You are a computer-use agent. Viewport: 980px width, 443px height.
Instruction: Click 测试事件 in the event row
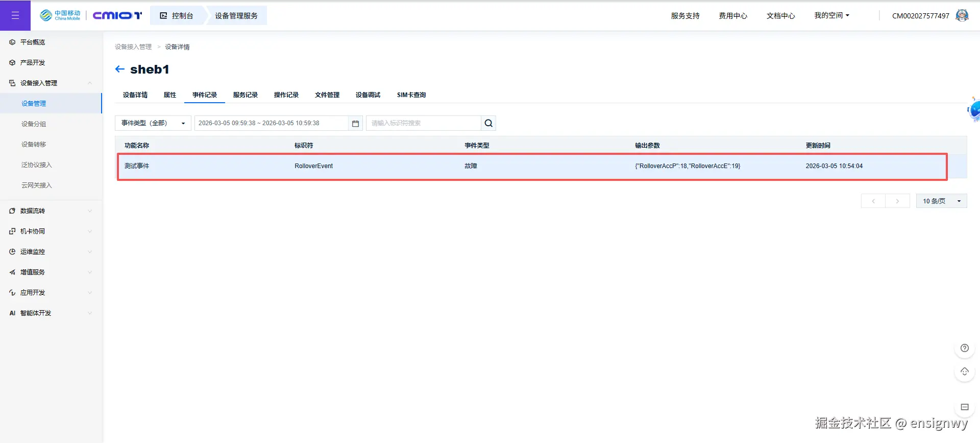(137, 166)
